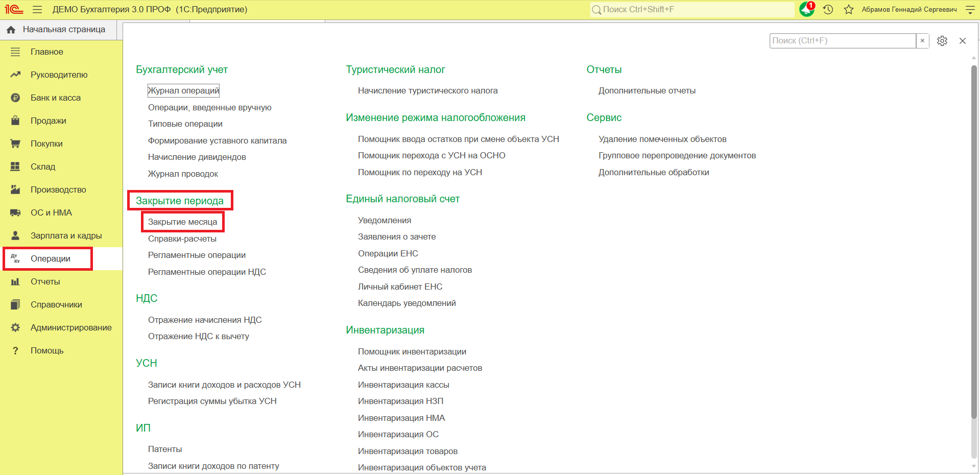This screenshot has height=475, width=980.
Task: Open Отражение НДС к вычету
Action: pos(198,336)
